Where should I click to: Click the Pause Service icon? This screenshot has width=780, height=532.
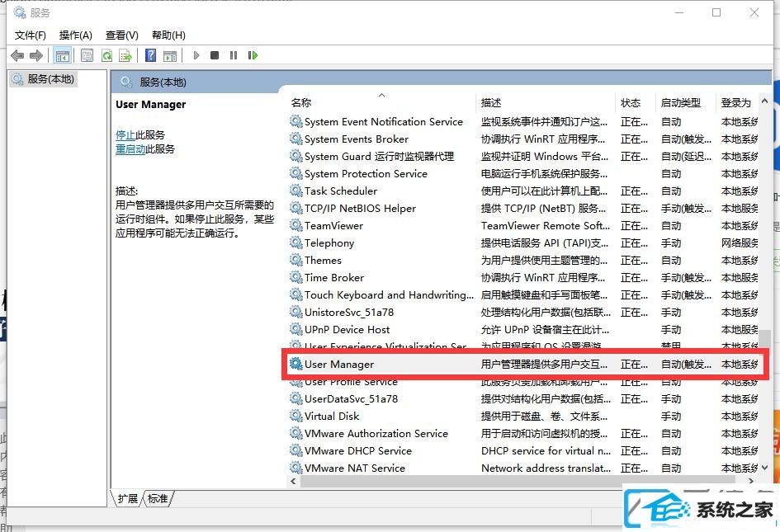pyautogui.click(x=234, y=55)
